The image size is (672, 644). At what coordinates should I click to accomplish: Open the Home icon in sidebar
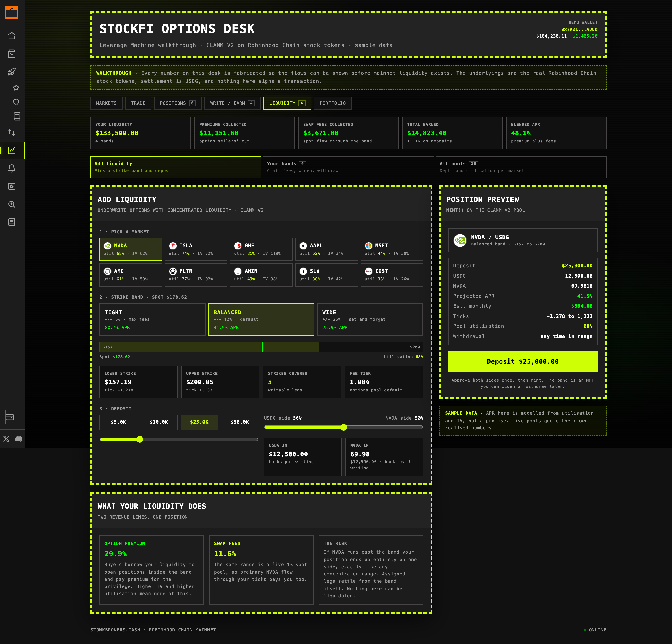[x=12, y=36]
